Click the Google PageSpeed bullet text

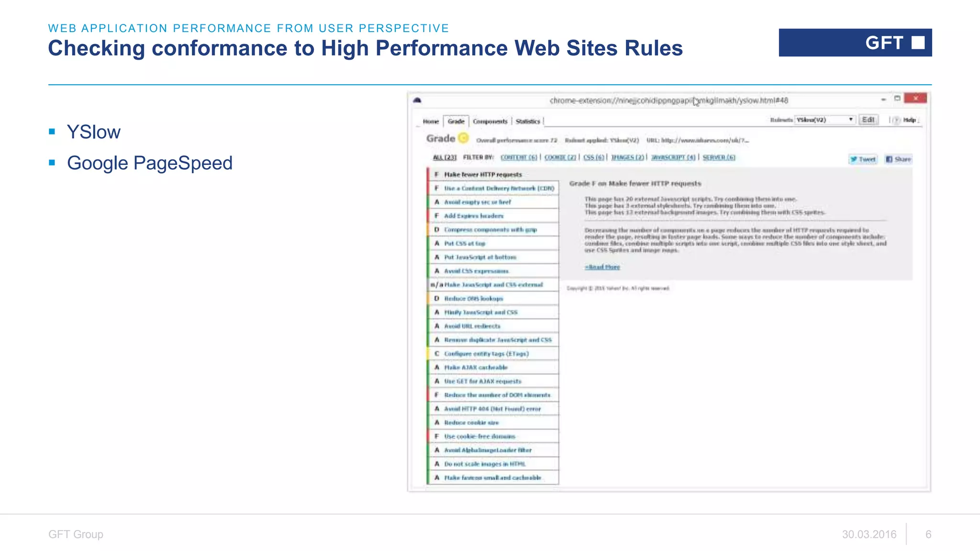(149, 163)
